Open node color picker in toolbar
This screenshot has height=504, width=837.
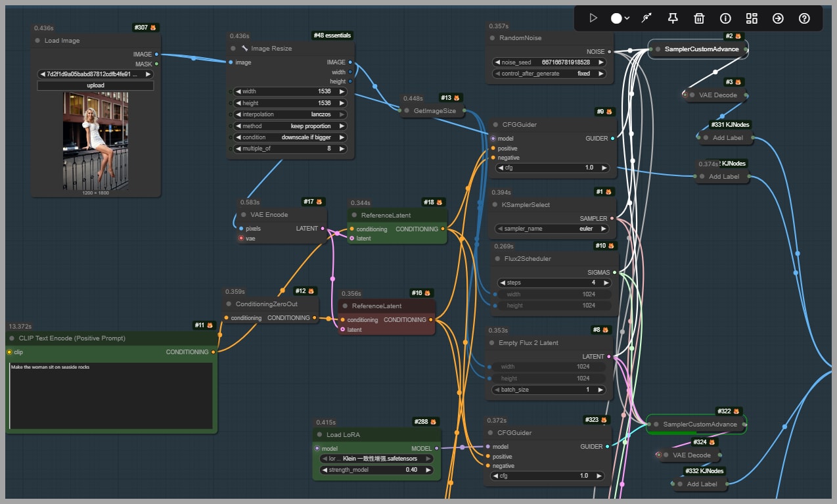tap(620, 18)
